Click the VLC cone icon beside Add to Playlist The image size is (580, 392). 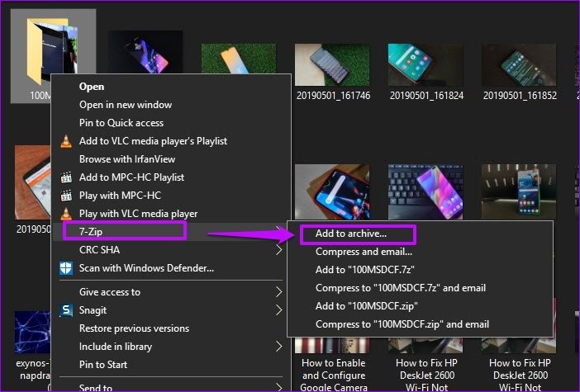click(x=66, y=141)
